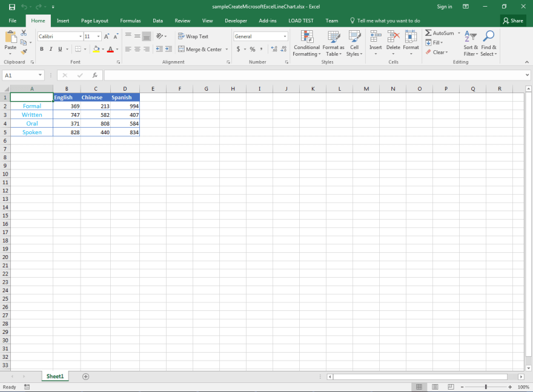Open Conditional Formatting
The width and height of the screenshot is (533, 392).
pos(306,44)
